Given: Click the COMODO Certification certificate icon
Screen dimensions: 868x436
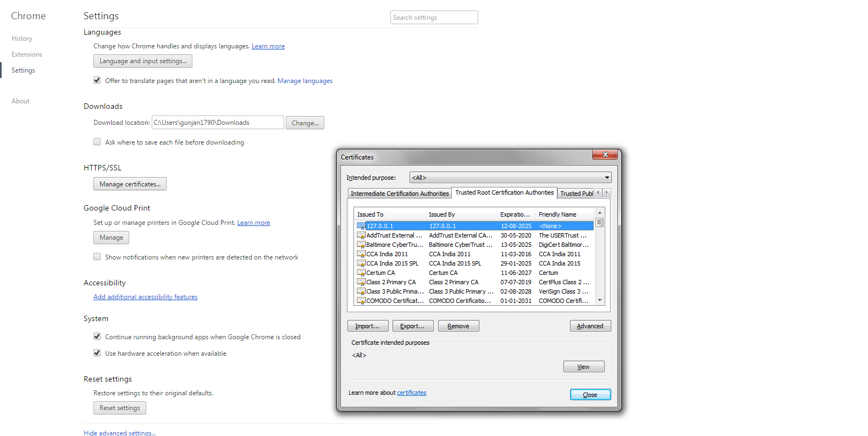Looking at the screenshot, I should pyautogui.click(x=361, y=301).
